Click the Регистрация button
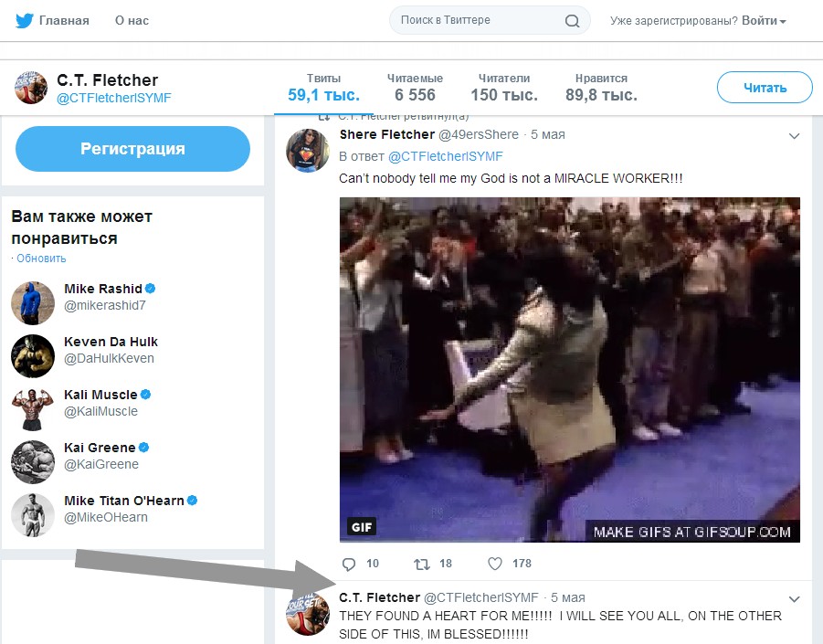The width and height of the screenshot is (823, 644). point(132,149)
